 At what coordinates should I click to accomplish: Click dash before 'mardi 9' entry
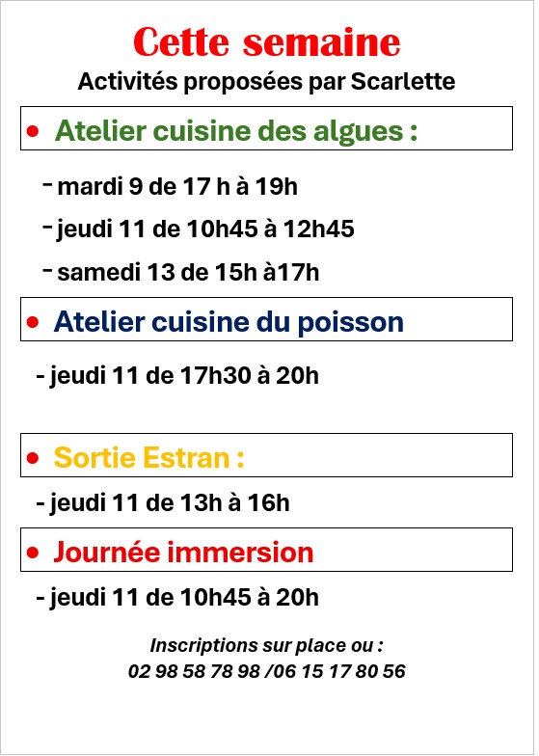tap(47, 183)
